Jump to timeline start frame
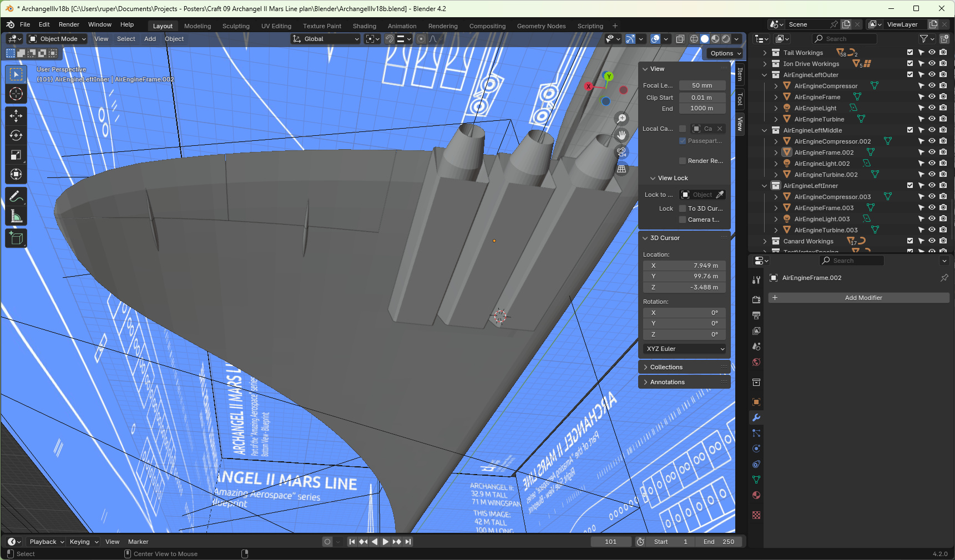Image resolution: width=955 pixels, height=560 pixels. tap(352, 542)
